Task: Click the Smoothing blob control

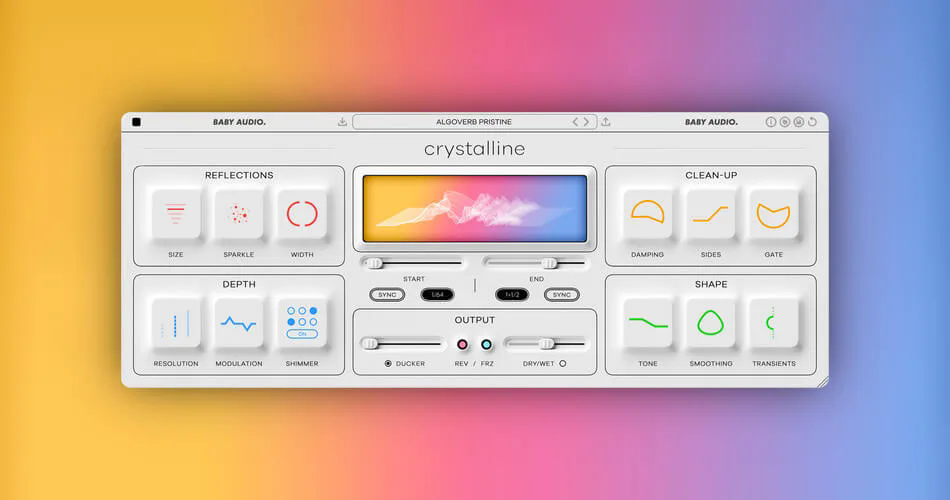Action: 711,323
